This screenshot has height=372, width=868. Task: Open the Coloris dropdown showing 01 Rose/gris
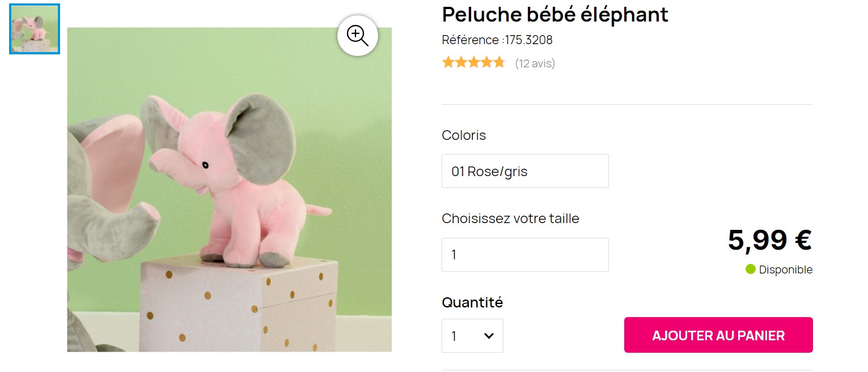[x=525, y=171]
